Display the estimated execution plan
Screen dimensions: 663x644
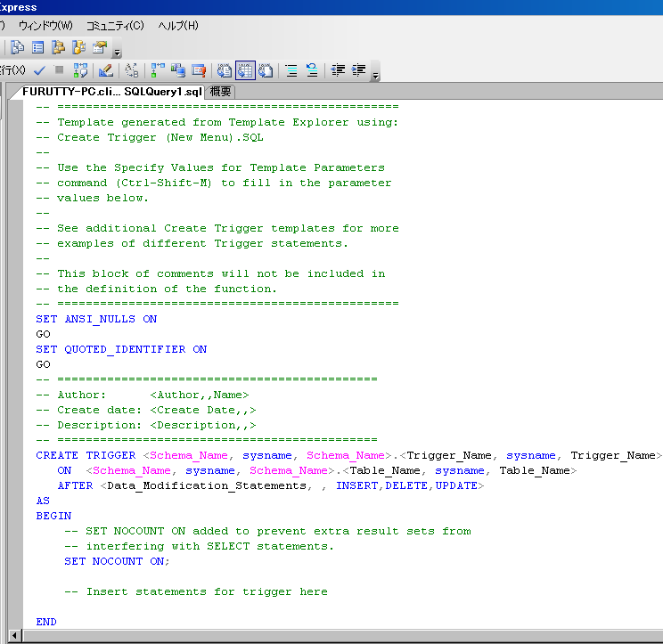tap(80, 70)
